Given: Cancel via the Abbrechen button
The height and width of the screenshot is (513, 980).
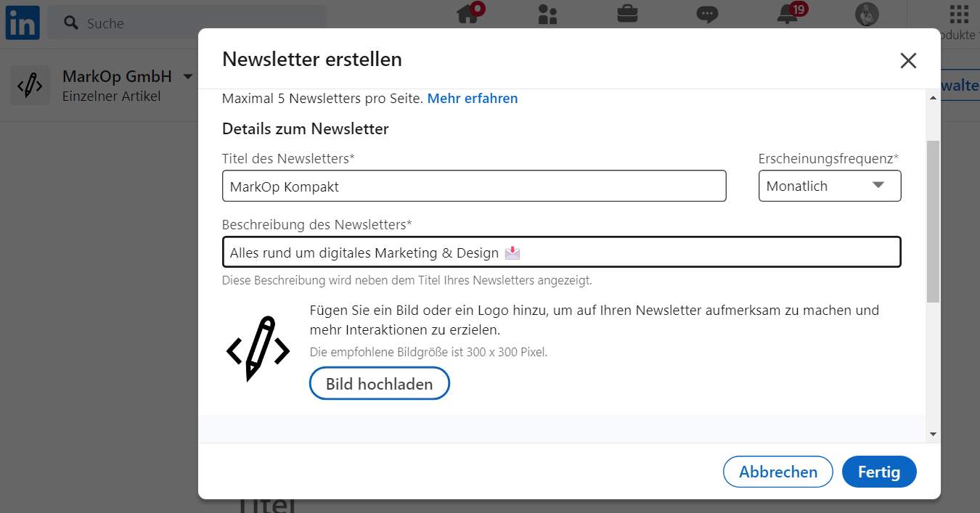Looking at the screenshot, I should click(x=777, y=471).
